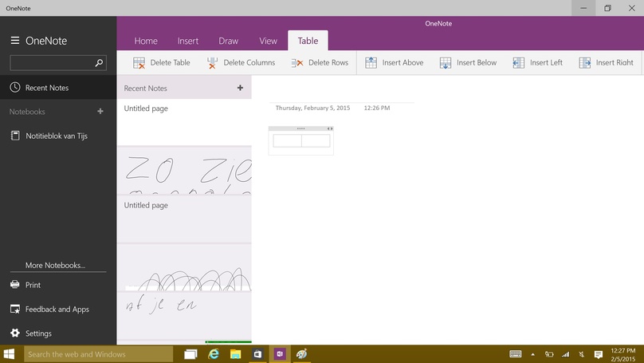Screen dimensions: 644x363
Task: Open the Action Center notifications
Action: pos(599,354)
